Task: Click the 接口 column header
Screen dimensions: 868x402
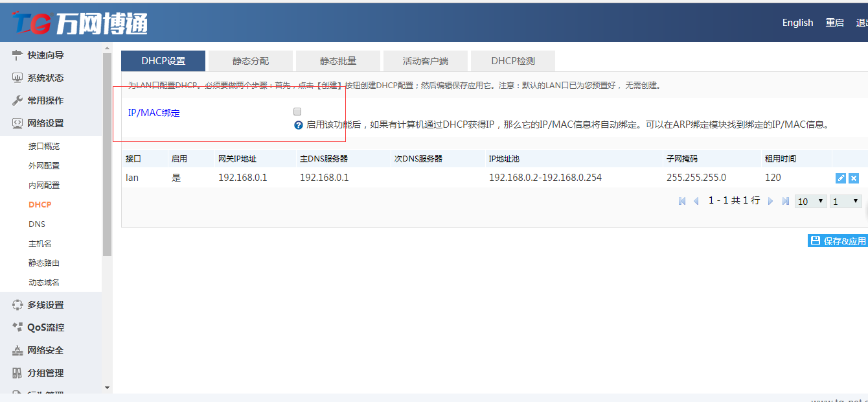Action: (133, 158)
